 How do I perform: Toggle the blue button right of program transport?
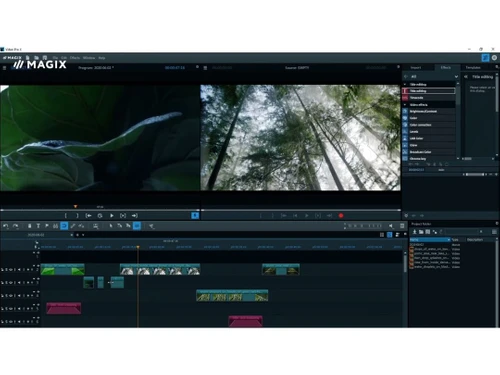click(x=195, y=216)
